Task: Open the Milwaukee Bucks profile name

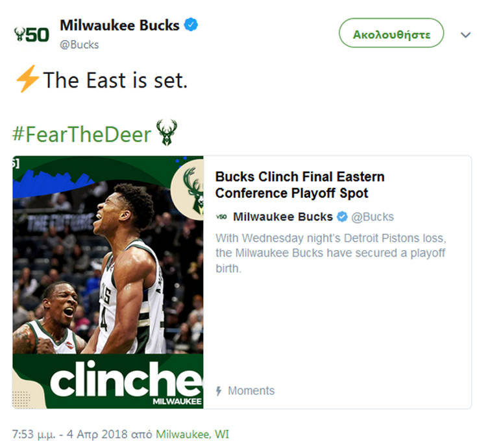Action: [119, 25]
